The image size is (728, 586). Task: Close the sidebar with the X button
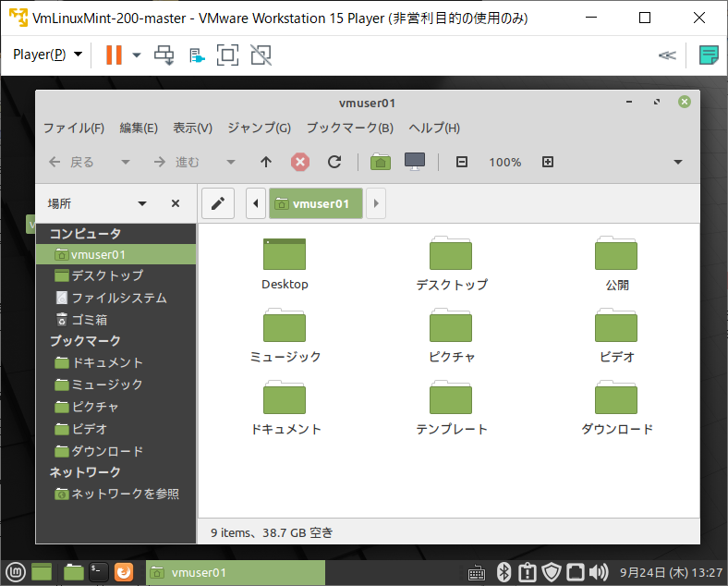click(x=176, y=203)
